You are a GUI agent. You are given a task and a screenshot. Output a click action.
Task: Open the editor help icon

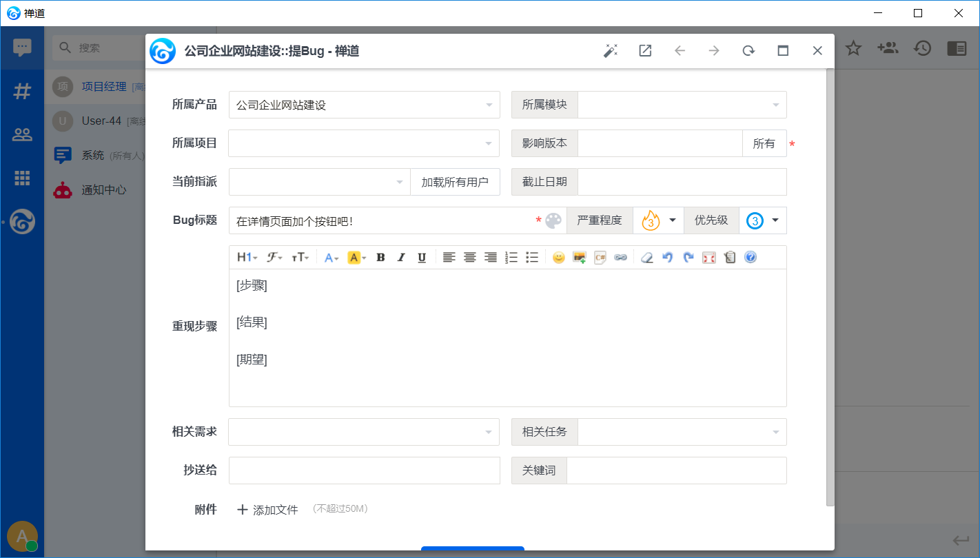pos(751,258)
